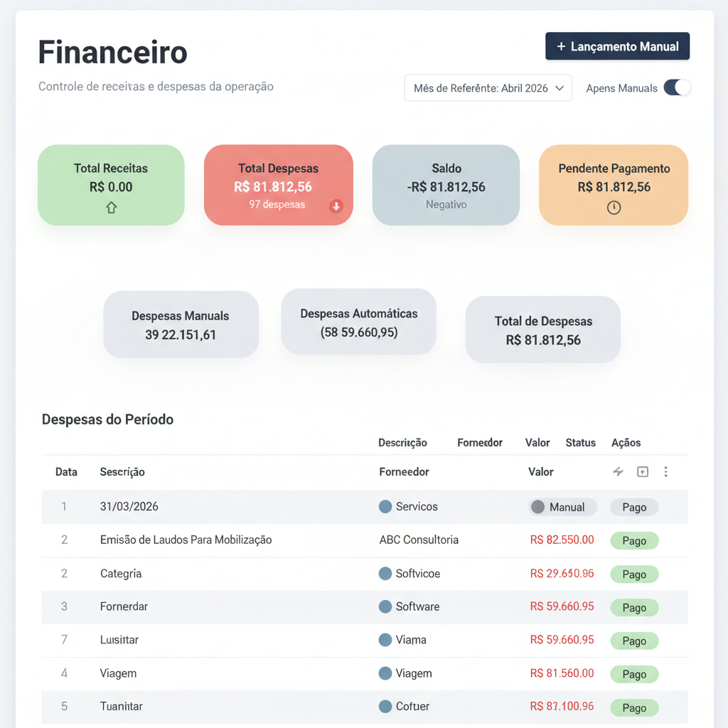Click the blue dot beside Cofuer
Viewport: 728px width, 728px height.
click(x=385, y=706)
